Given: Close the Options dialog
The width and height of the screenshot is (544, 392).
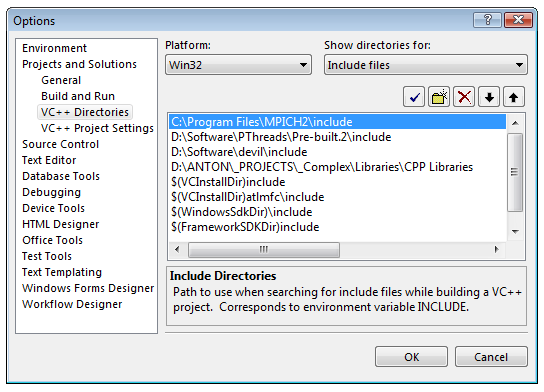Looking at the screenshot, I should coord(518,20).
